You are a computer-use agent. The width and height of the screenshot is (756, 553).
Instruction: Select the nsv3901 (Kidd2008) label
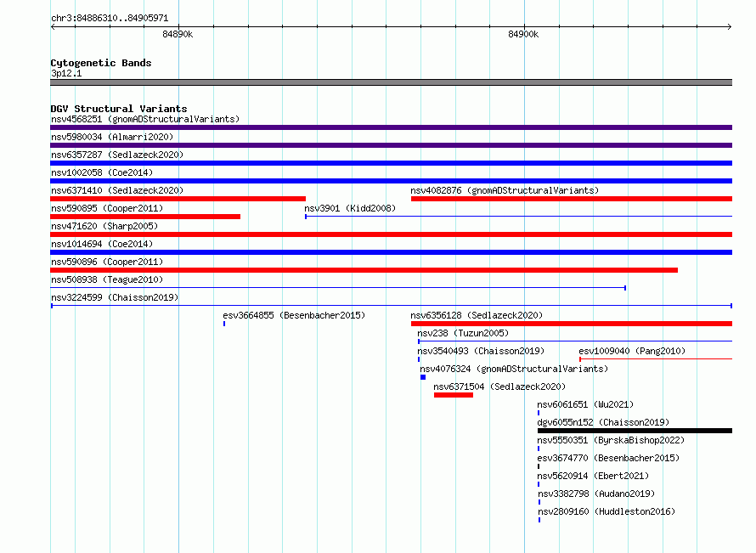(x=350, y=208)
